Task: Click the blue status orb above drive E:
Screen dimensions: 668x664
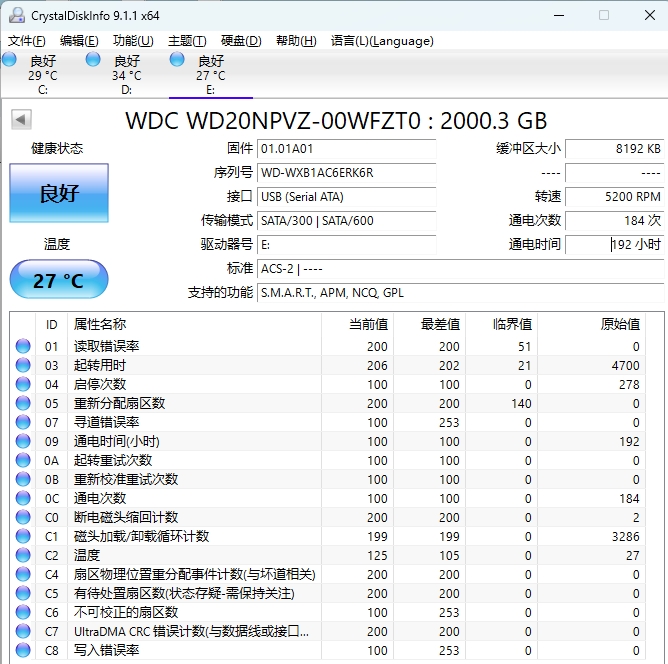Action: (177, 59)
